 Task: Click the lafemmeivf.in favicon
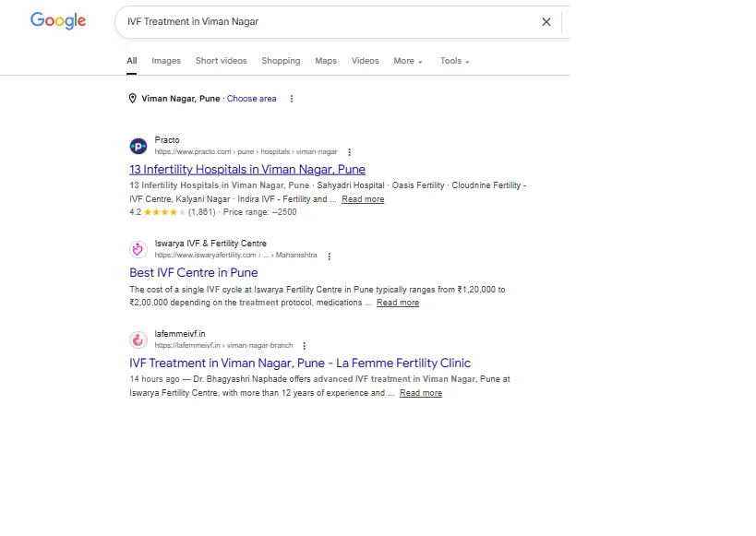click(x=138, y=339)
